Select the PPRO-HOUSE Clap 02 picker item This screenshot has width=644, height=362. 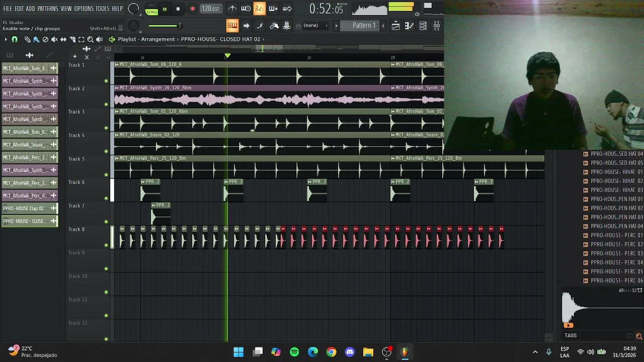point(30,208)
